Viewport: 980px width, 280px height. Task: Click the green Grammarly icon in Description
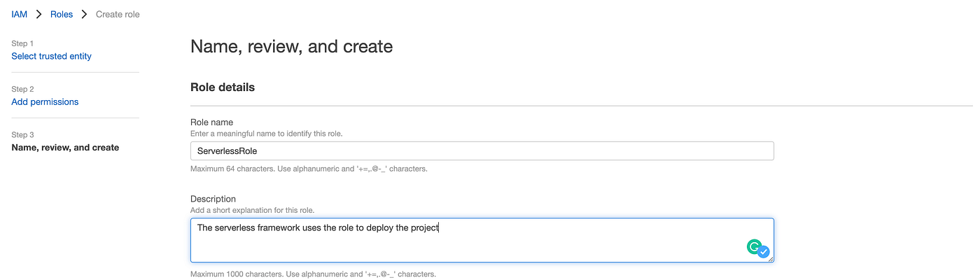tap(754, 246)
